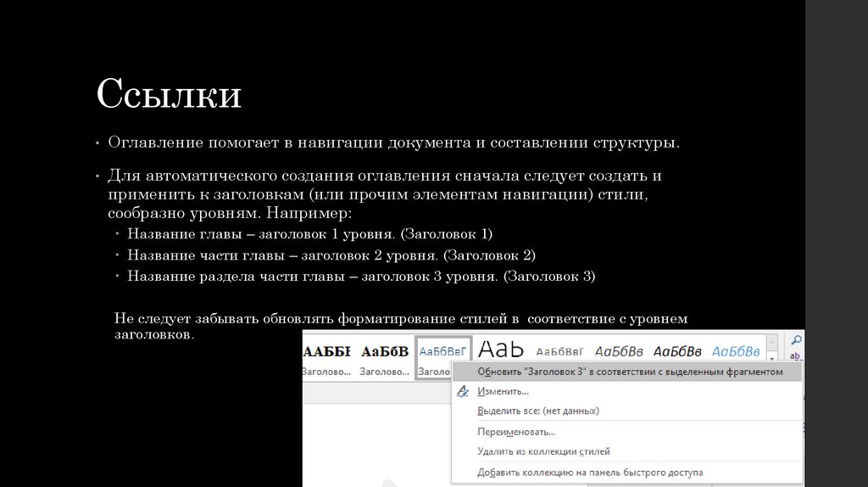
Task: Expand styles gallery with down arrow
Action: (771, 359)
